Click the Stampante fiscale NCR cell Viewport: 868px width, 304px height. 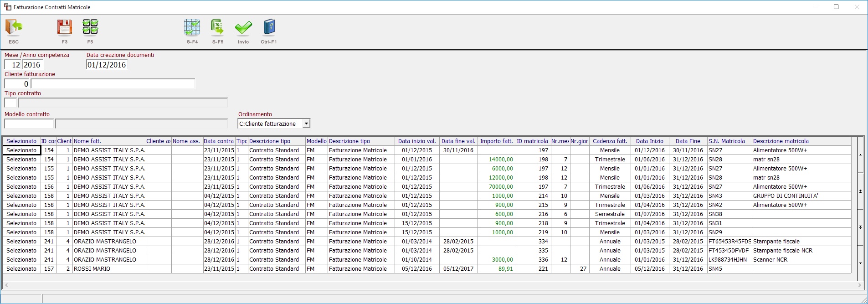[801, 251]
